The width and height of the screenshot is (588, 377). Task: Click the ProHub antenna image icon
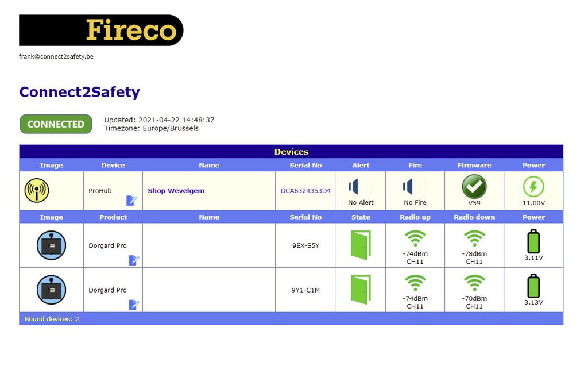[x=37, y=190]
